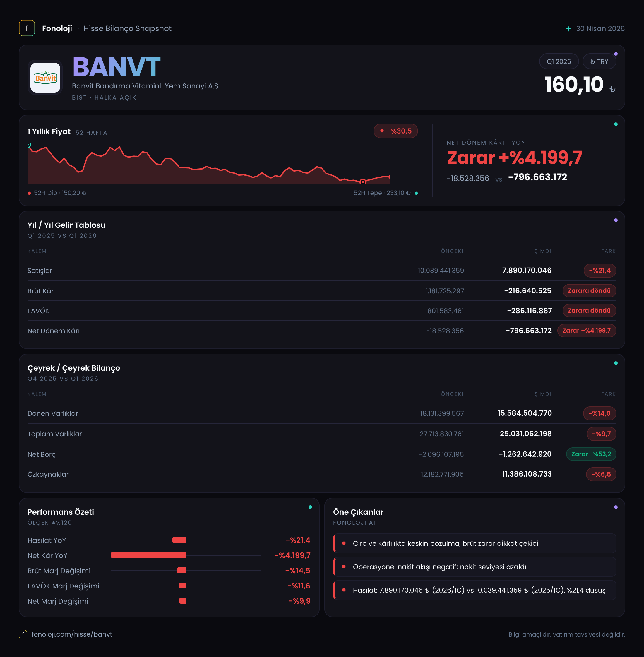This screenshot has width=644, height=657.
Task: Click the red 52H Dip marker dot
Action: pyautogui.click(x=30, y=193)
